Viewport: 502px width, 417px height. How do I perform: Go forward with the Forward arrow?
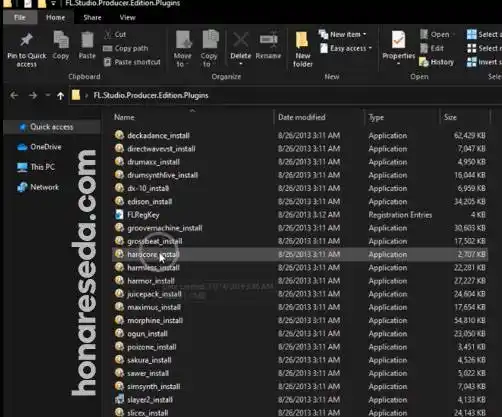coord(33,96)
